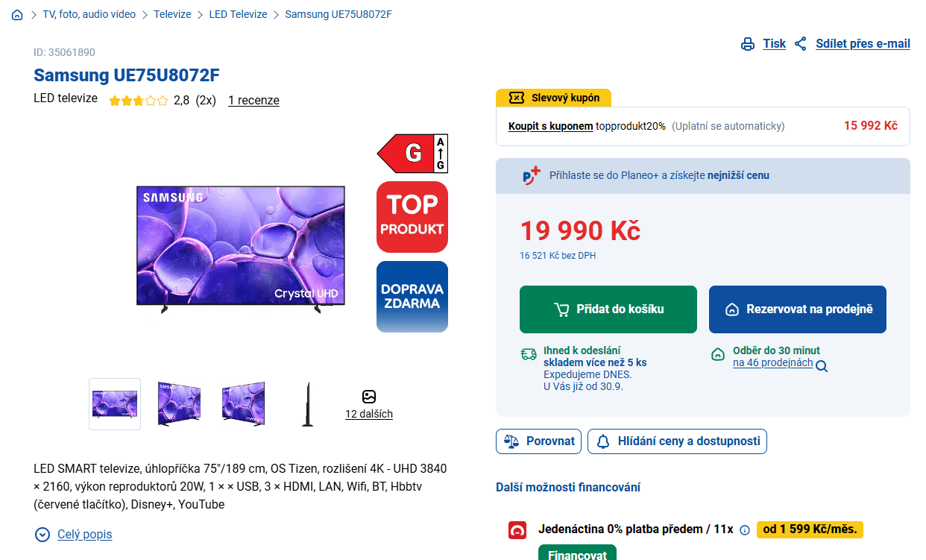Click Rezervovat na prodejně button

coord(798,309)
